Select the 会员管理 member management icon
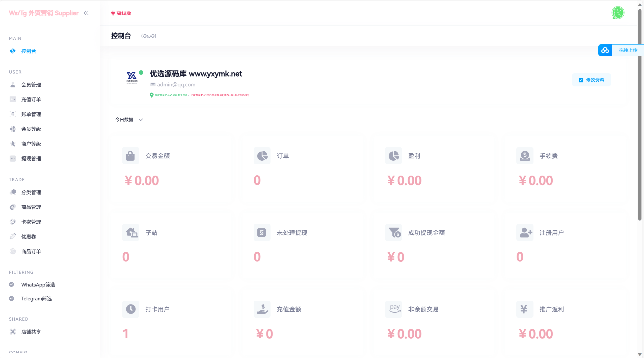The width and height of the screenshot is (644, 358). coord(13,85)
